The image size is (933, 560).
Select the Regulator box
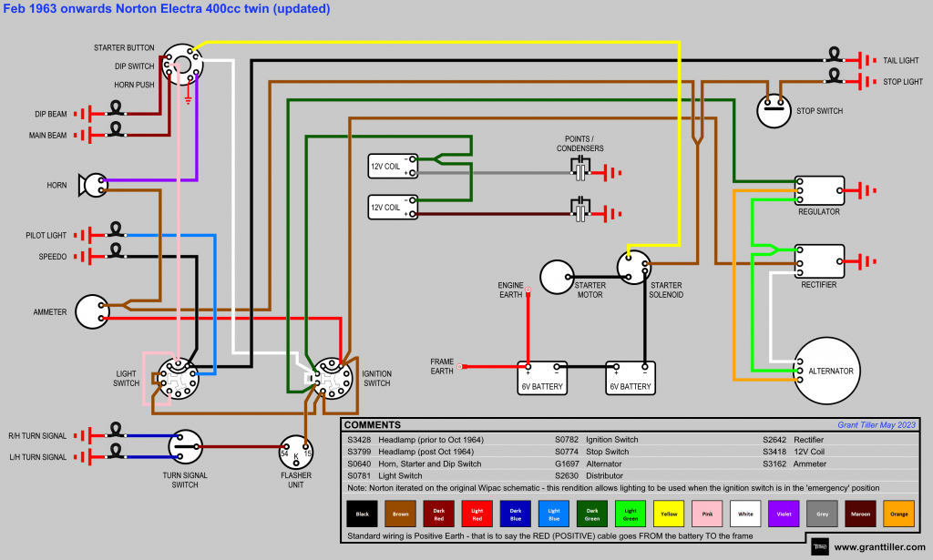pos(818,190)
